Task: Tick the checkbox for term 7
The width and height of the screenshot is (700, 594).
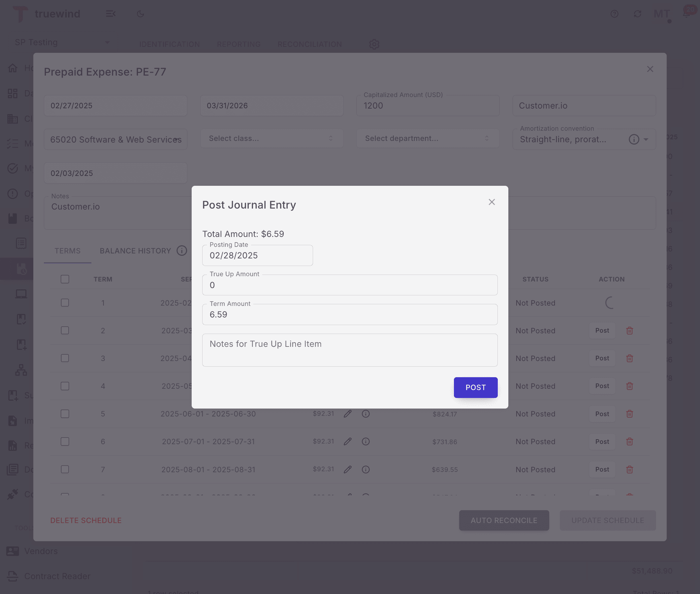Action: 65,469
